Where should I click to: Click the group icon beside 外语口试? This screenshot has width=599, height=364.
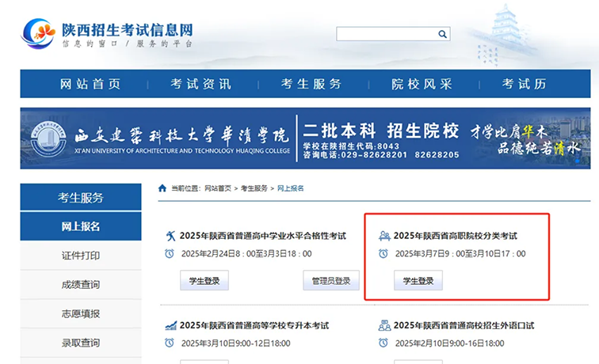(384, 325)
